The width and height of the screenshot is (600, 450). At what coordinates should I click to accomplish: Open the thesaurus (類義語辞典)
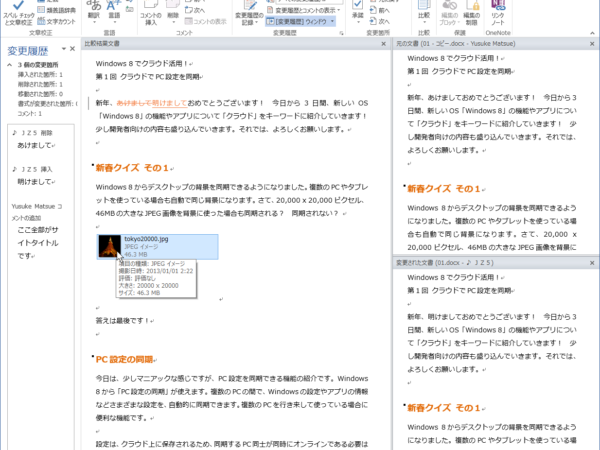[x=57, y=10]
